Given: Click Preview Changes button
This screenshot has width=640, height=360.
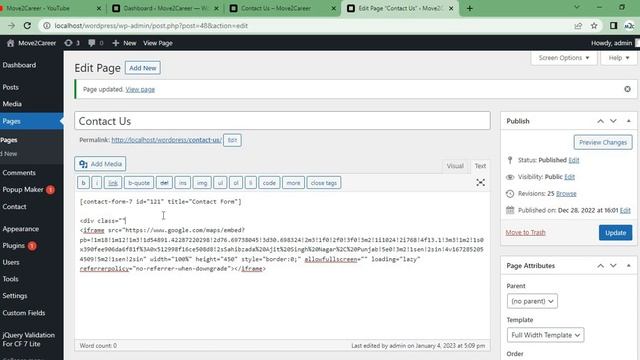Looking at the screenshot, I should tap(603, 142).
